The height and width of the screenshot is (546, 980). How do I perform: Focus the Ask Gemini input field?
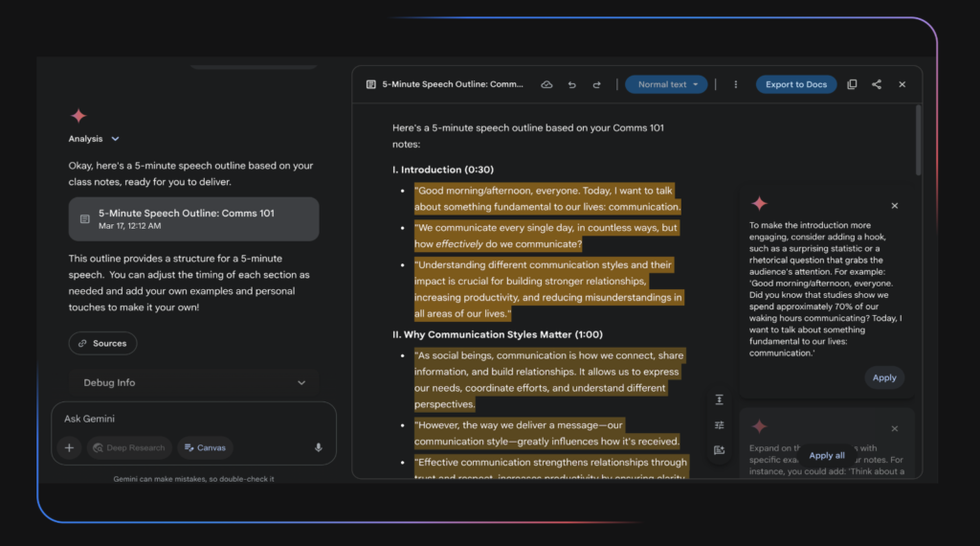coord(193,419)
